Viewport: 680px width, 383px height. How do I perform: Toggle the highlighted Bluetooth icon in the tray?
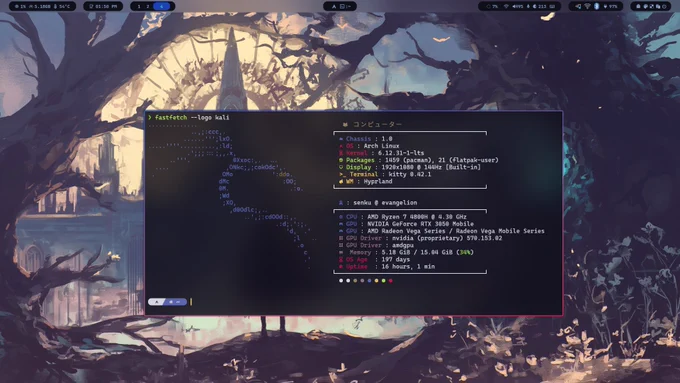point(596,6)
